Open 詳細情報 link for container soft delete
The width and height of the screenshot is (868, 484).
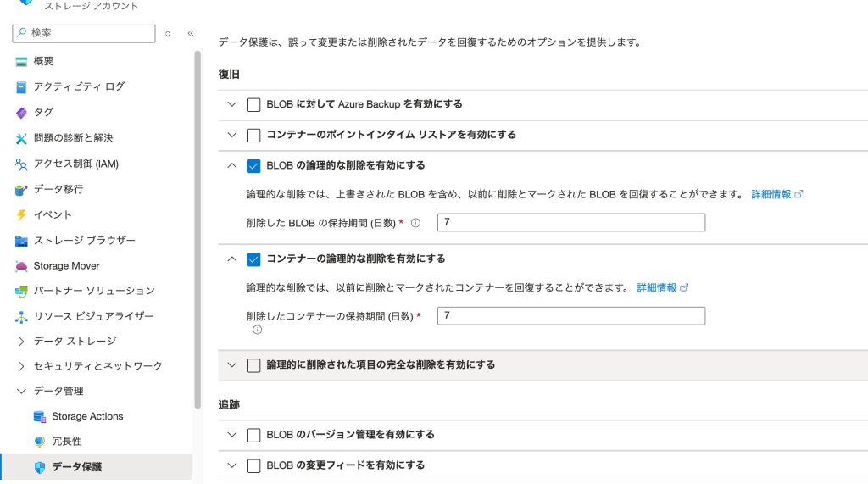[x=661, y=287]
